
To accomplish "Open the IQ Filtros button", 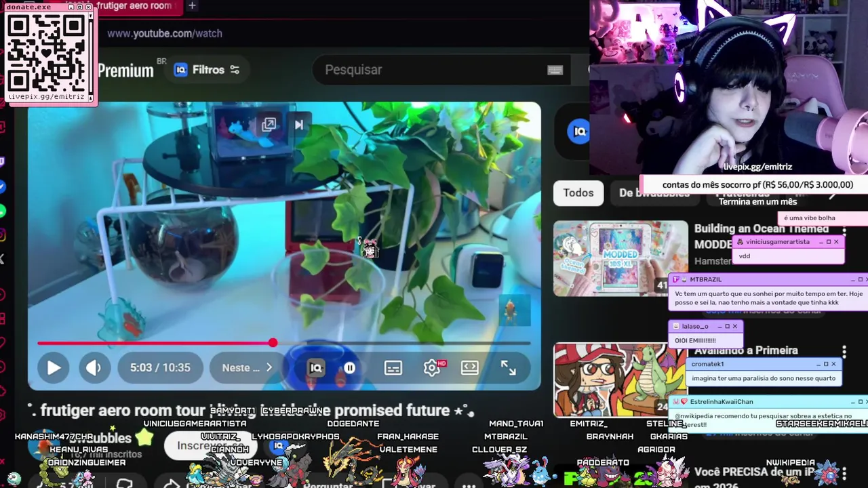I will point(206,70).
